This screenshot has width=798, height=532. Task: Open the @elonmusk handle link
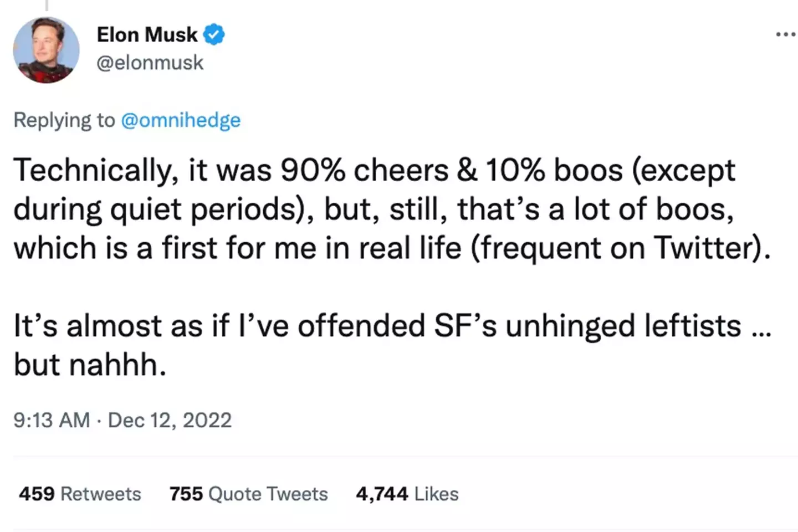pyautogui.click(x=150, y=63)
